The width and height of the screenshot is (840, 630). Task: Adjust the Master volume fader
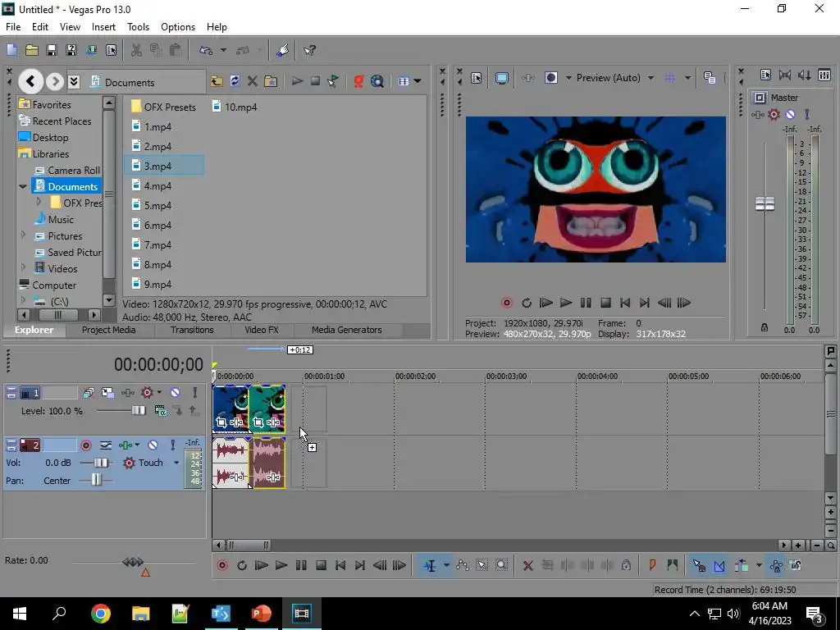click(x=765, y=203)
